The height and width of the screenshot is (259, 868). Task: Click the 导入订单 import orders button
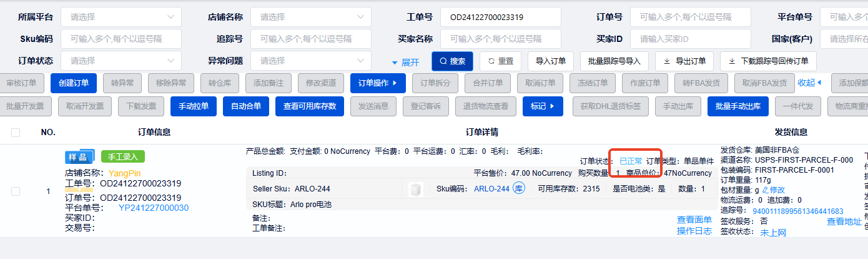point(551,61)
